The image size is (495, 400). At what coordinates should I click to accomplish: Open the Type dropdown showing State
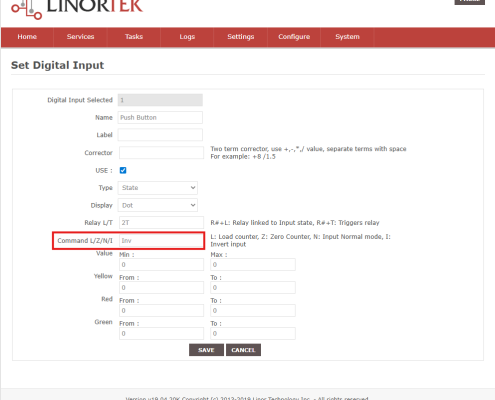tap(158, 188)
